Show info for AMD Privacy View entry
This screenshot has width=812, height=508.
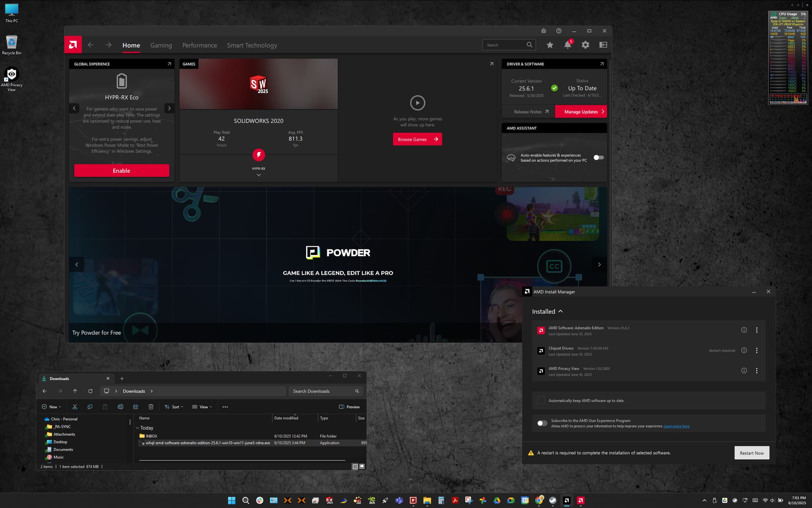click(744, 371)
